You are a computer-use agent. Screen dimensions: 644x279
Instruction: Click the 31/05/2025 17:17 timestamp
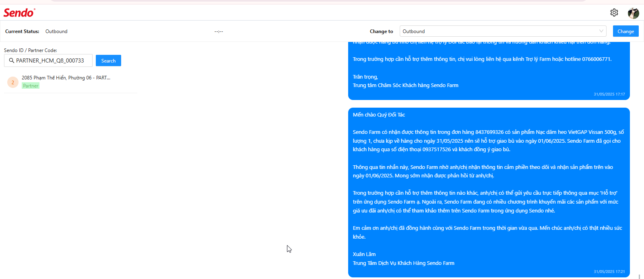click(x=609, y=94)
